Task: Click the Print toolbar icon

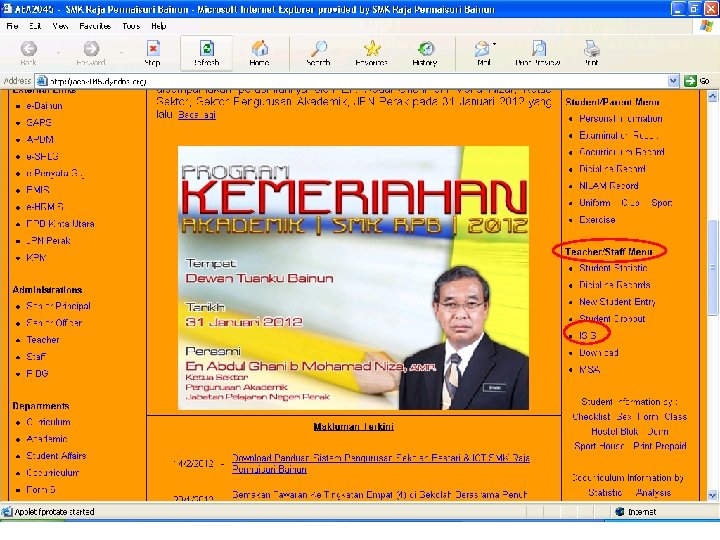Action: pyautogui.click(x=591, y=48)
